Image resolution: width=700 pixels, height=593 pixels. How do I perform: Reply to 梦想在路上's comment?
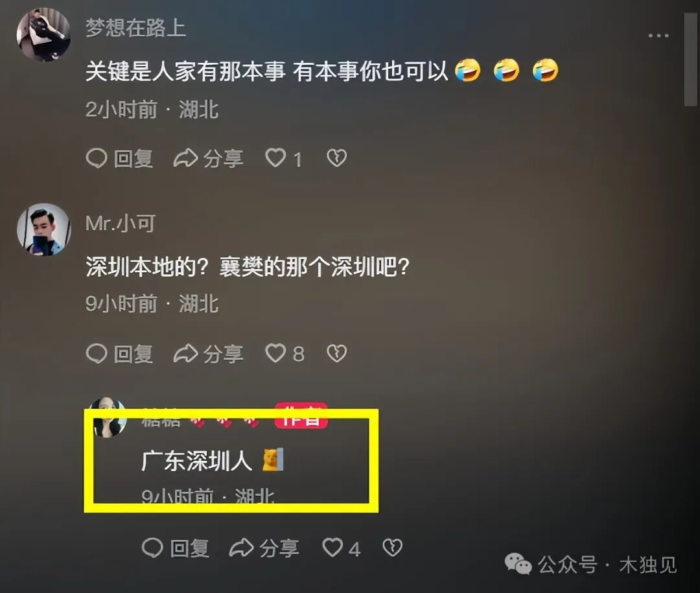(x=120, y=159)
